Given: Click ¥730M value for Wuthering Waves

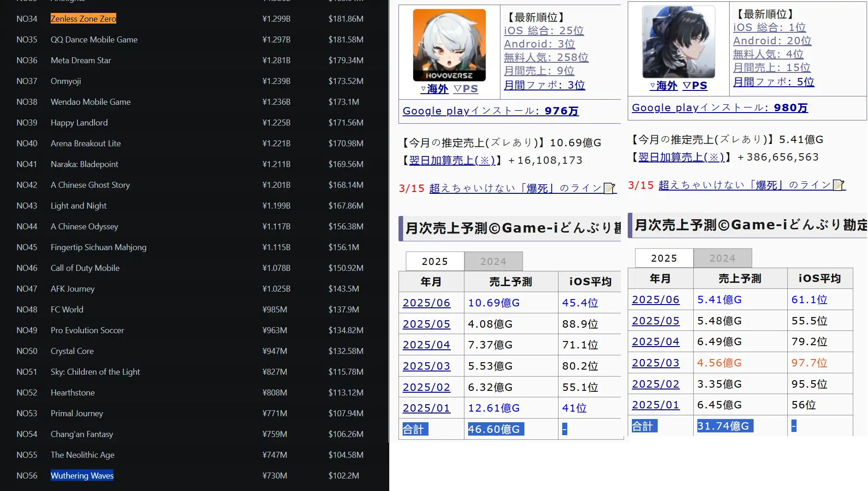Looking at the screenshot, I should (274, 476).
